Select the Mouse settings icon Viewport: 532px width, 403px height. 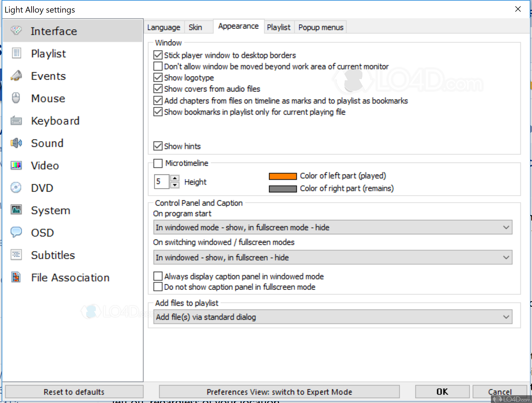16,98
